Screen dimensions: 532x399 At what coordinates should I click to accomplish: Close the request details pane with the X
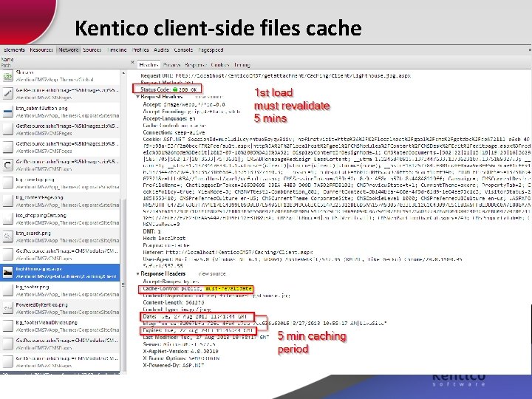(133, 62)
